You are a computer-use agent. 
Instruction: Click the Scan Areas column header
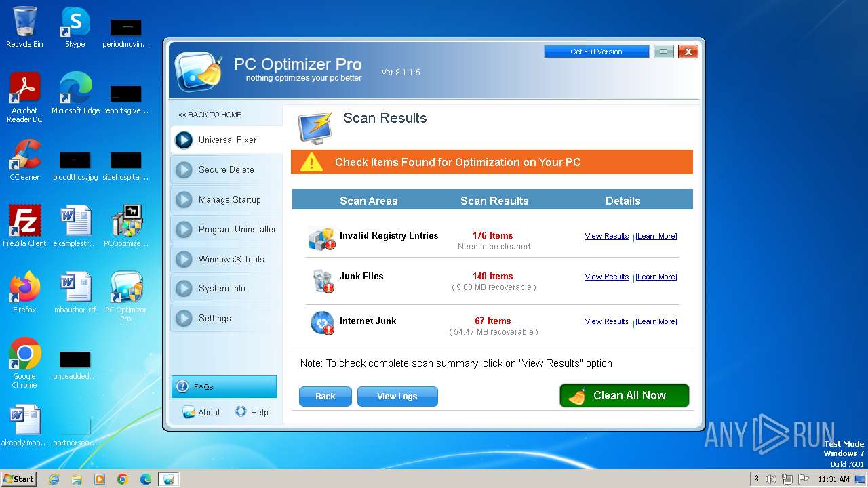(x=369, y=201)
